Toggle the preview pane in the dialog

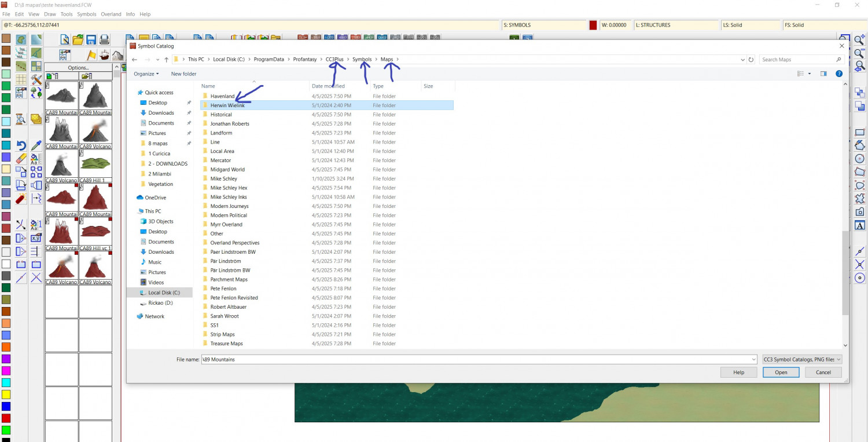click(823, 74)
